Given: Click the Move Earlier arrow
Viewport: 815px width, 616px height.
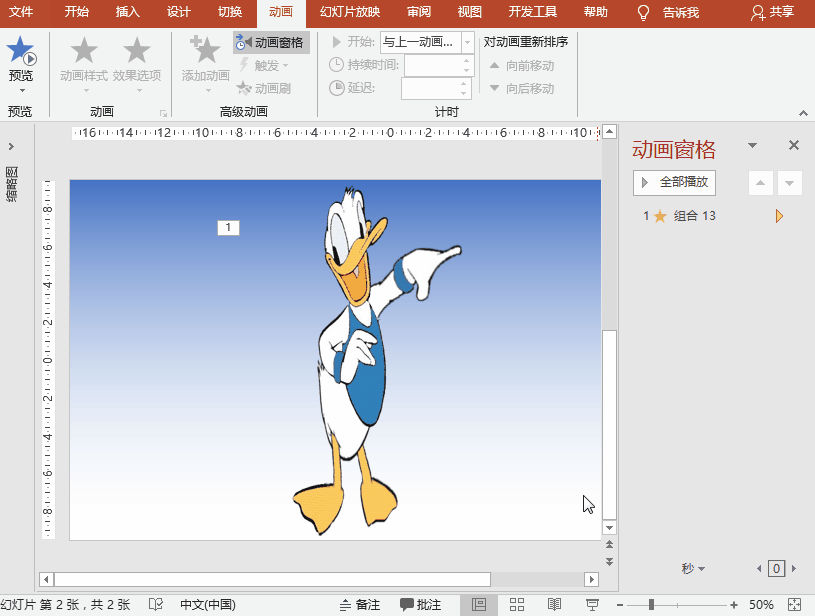Looking at the screenshot, I should [495, 65].
